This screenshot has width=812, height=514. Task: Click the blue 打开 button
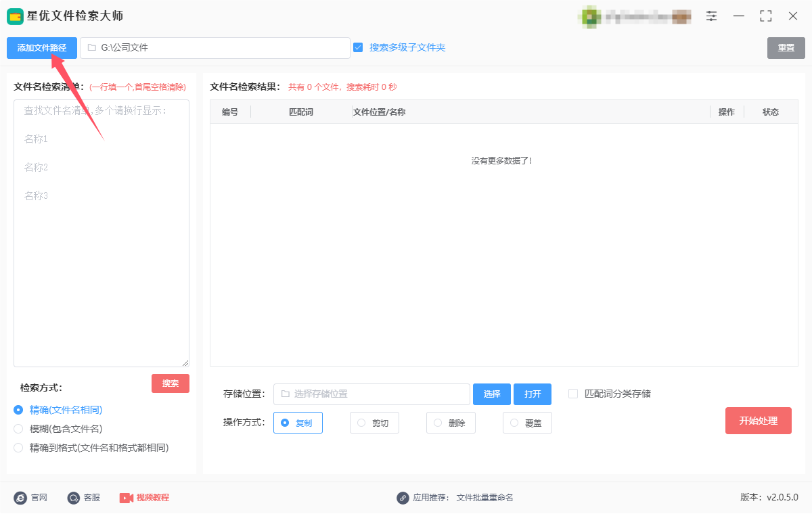[533, 394]
